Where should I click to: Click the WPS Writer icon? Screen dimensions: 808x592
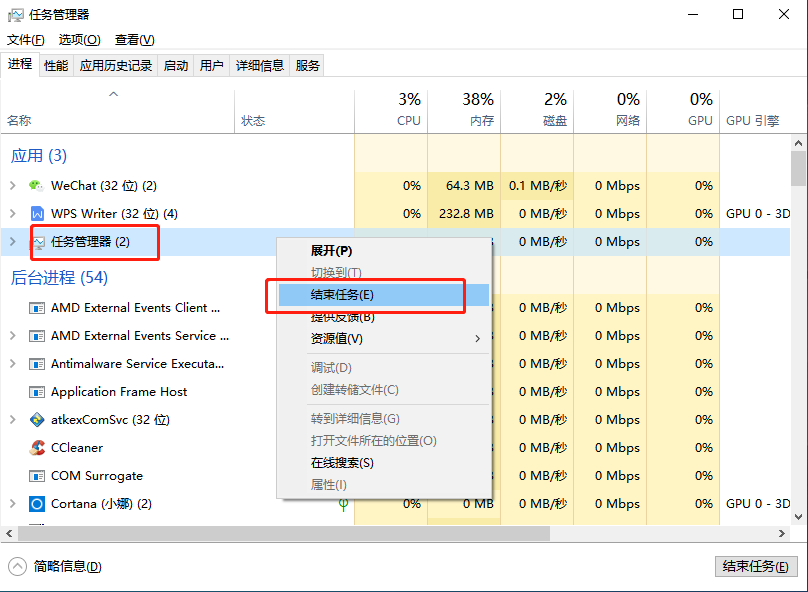point(37,214)
